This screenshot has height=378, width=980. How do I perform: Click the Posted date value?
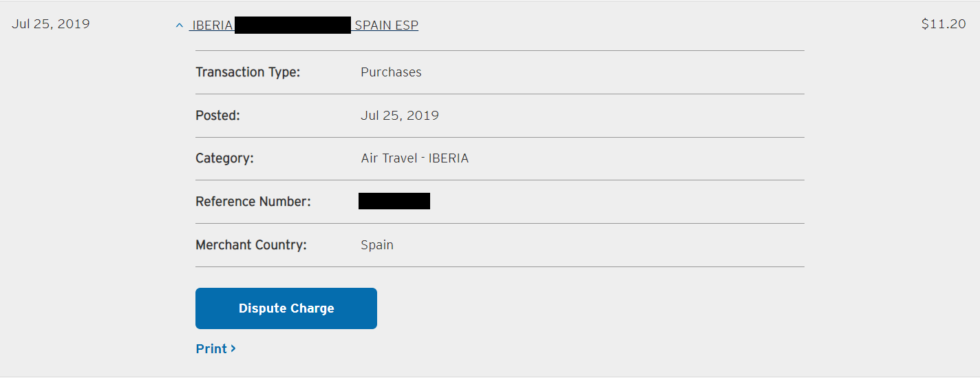pos(400,116)
